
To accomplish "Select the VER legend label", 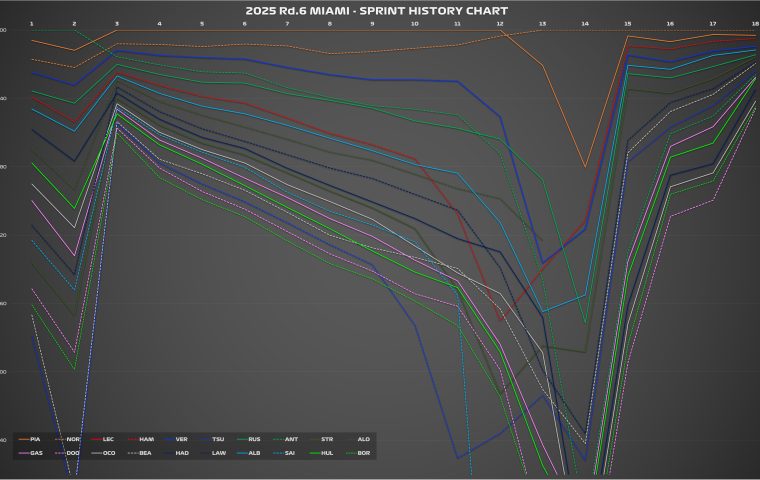I will point(181,439).
